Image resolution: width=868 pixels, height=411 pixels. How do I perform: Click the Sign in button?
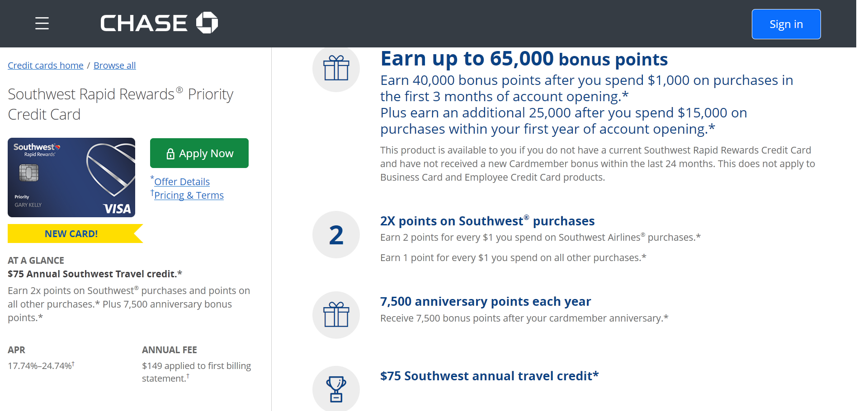(786, 24)
